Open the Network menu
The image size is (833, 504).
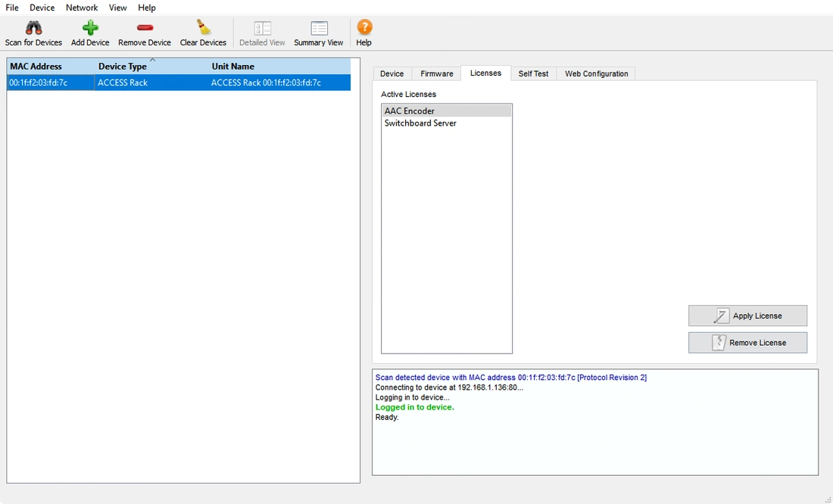coord(82,8)
